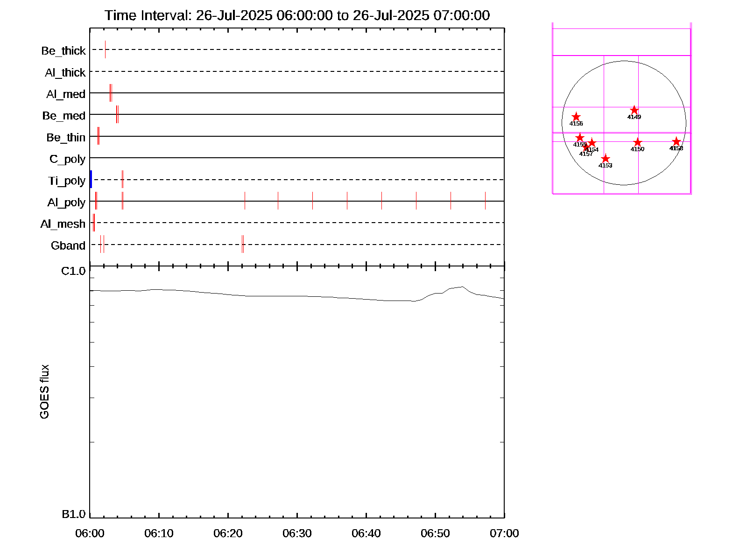Image resolution: width=747 pixels, height=560 pixels.
Task: Click the blue bar on the Ti_poly row
Action: tap(91, 180)
